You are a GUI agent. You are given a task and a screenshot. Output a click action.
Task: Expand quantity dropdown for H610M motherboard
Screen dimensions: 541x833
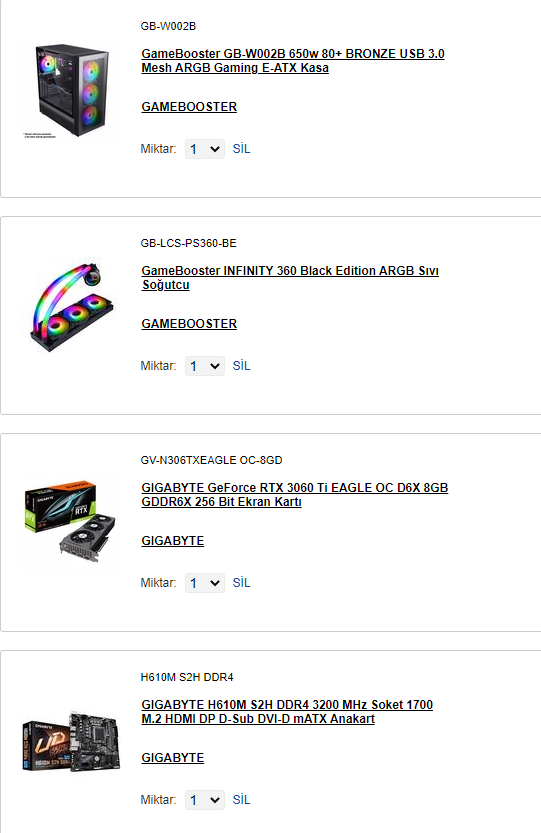coord(205,800)
